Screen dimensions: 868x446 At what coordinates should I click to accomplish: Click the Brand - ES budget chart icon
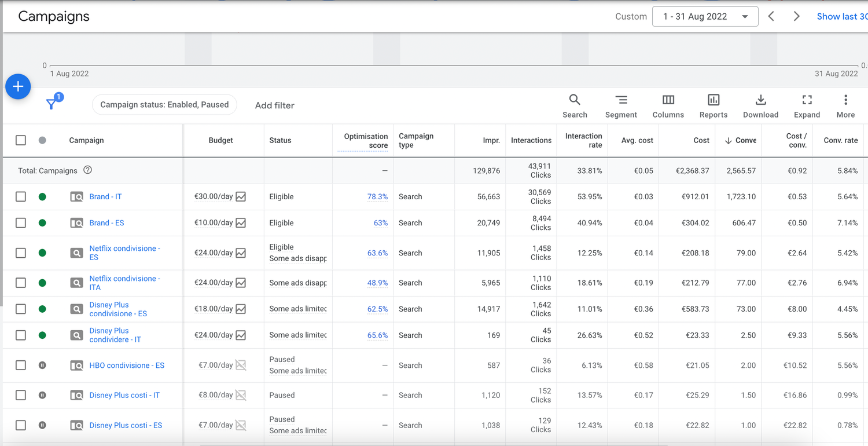[241, 223]
